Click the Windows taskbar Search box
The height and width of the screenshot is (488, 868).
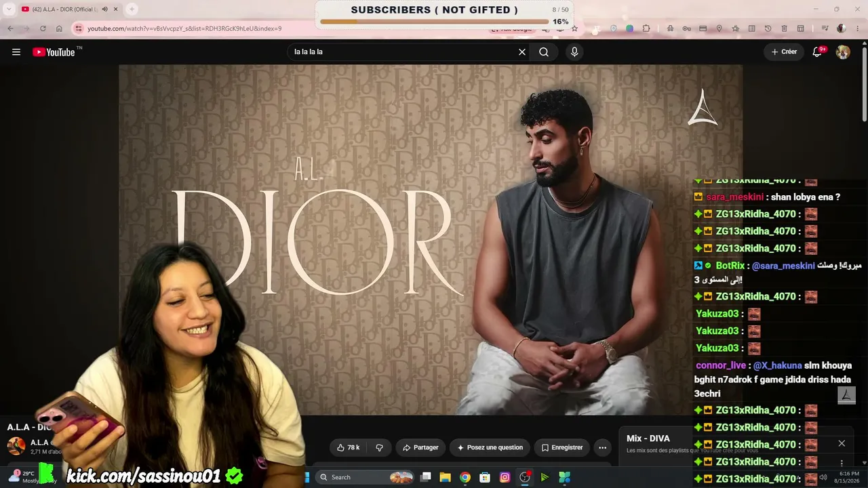pos(366,477)
